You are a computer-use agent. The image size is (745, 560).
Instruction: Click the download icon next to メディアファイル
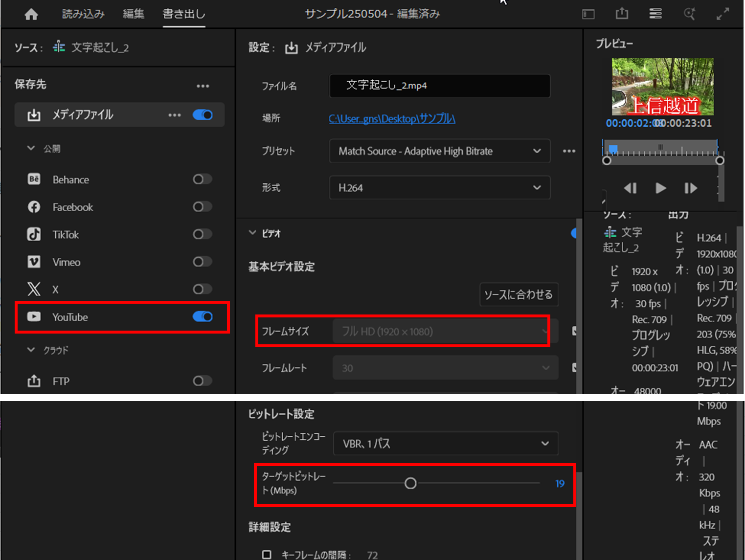(x=34, y=115)
